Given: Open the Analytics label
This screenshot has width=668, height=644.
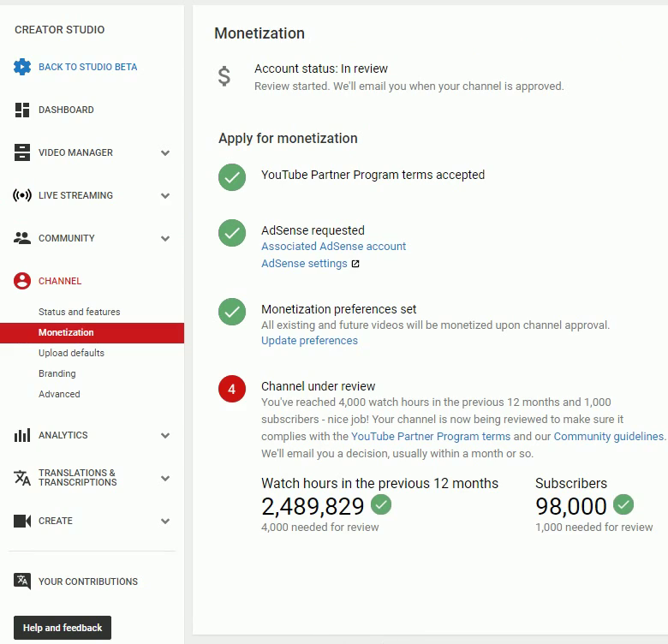Looking at the screenshot, I should 63,435.
